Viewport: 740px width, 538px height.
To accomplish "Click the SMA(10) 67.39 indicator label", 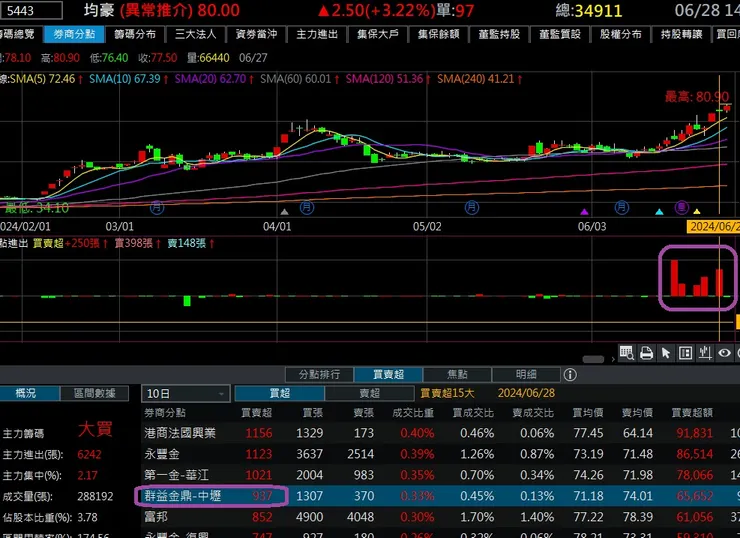I will click(x=125, y=79).
